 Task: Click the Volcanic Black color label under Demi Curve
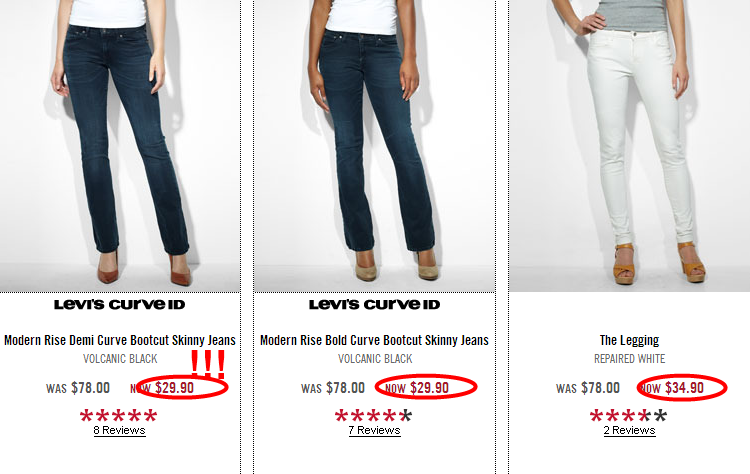(x=120, y=359)
